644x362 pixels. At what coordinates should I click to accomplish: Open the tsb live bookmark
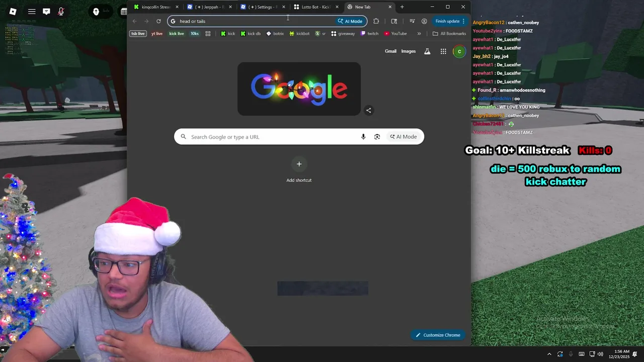(138, 34)
